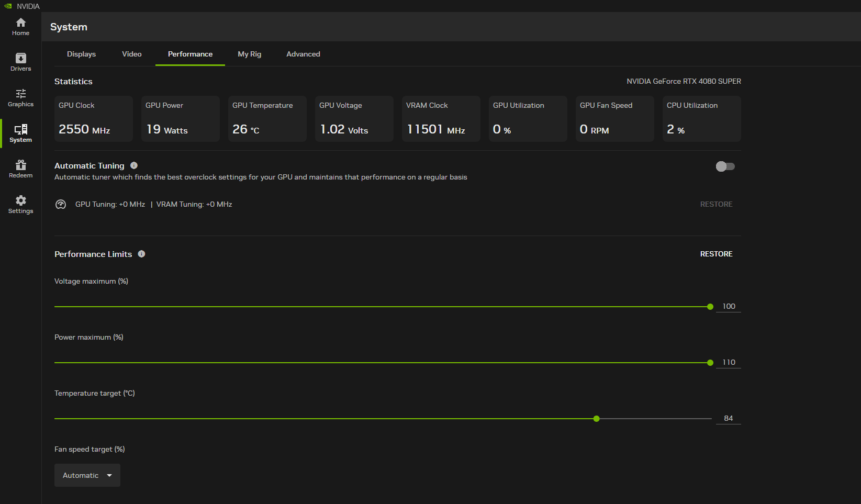Click the GPU Temperature statistic card
Viewport: 861px width, 504px height.
[267, 119]
